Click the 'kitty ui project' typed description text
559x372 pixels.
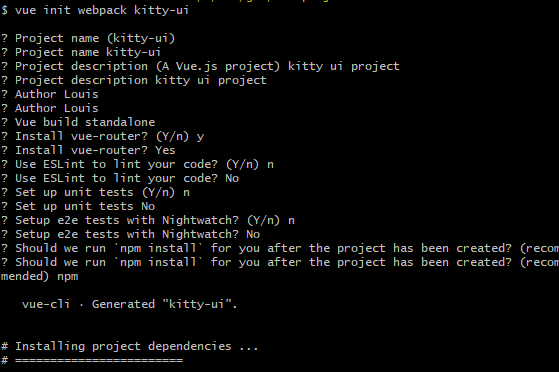click(344, 66)
